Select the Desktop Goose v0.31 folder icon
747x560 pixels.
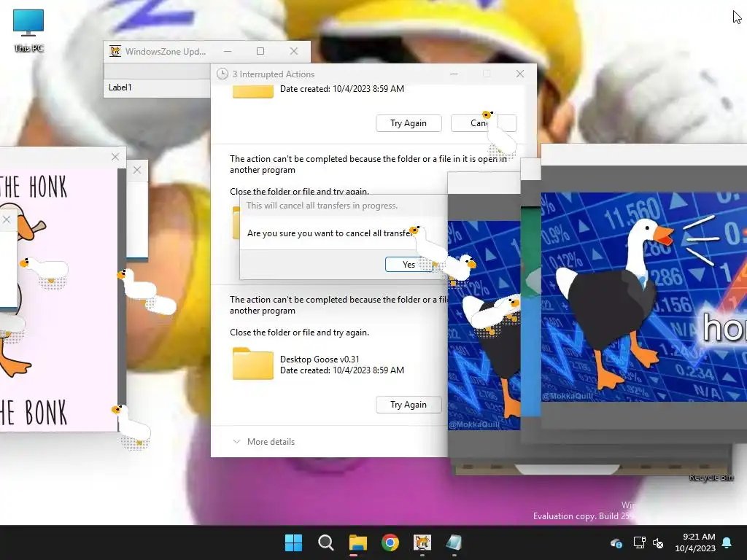[x=252, y=363]
